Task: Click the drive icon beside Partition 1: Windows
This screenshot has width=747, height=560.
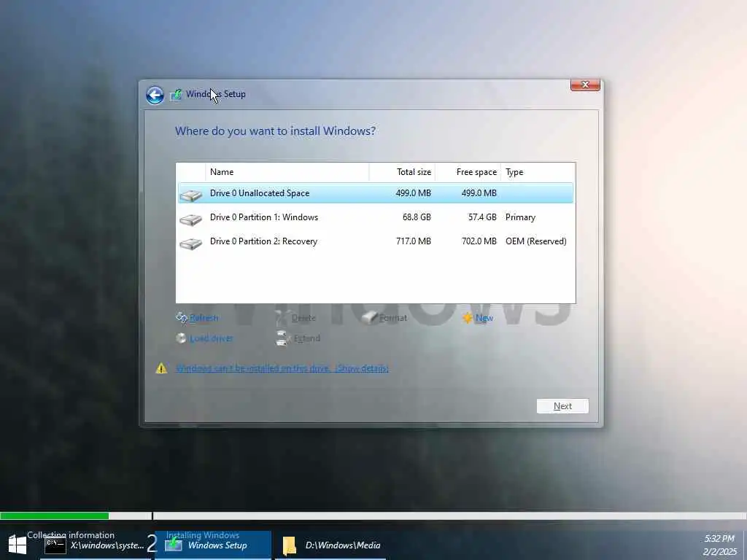Action: coord(190,219)
